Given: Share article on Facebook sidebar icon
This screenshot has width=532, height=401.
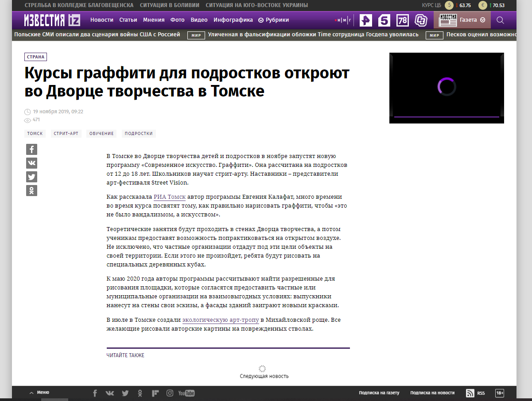Looking at the screenshot, I should click(31, 149).
